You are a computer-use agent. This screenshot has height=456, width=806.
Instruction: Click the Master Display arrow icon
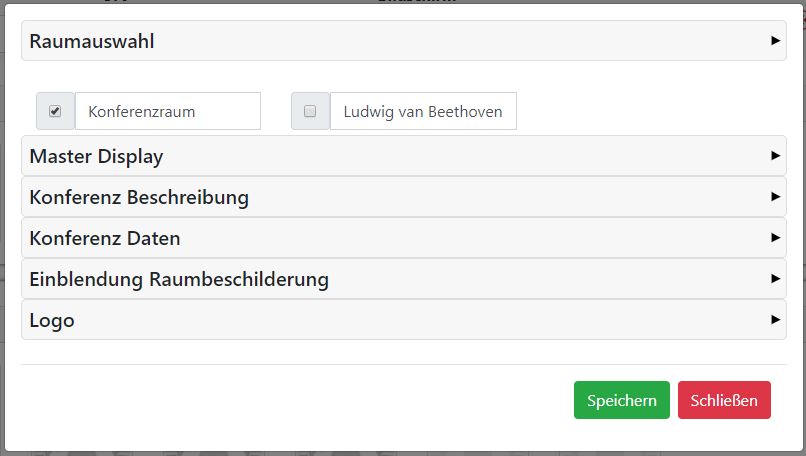pyautogui.click(x=775, y=156)
